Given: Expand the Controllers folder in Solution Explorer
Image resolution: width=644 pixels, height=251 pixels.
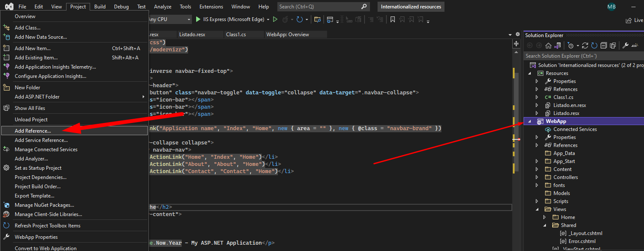Looking at the screenshot, I should tap(537, 177).
